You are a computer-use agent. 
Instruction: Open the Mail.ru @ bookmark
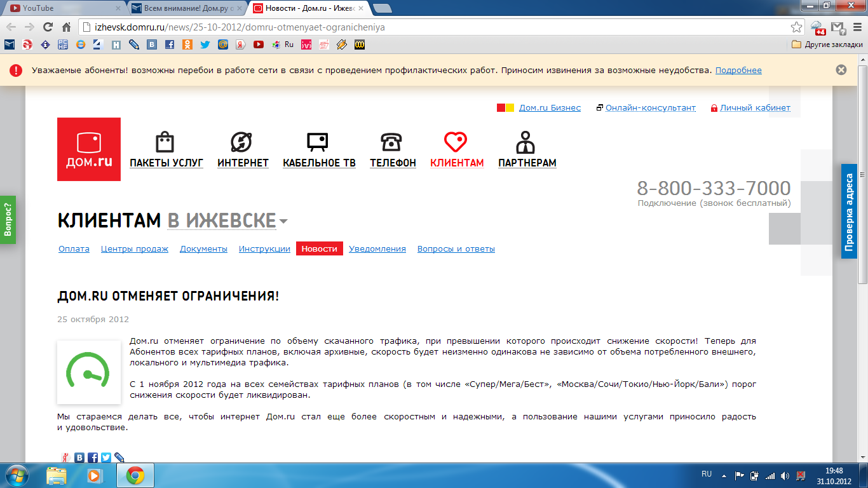coord(223,44)
